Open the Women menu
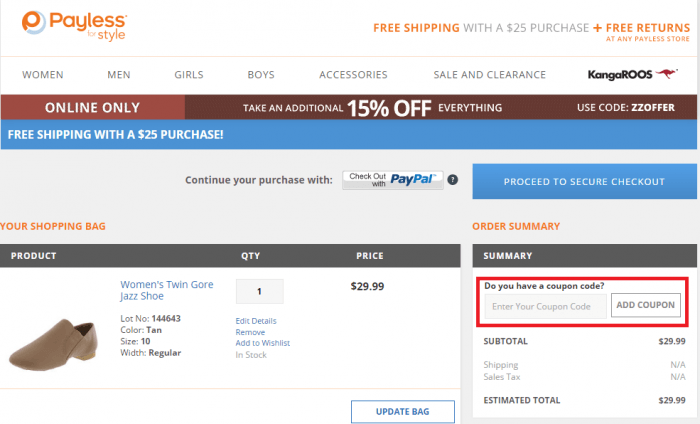 (x=43, y=75)
